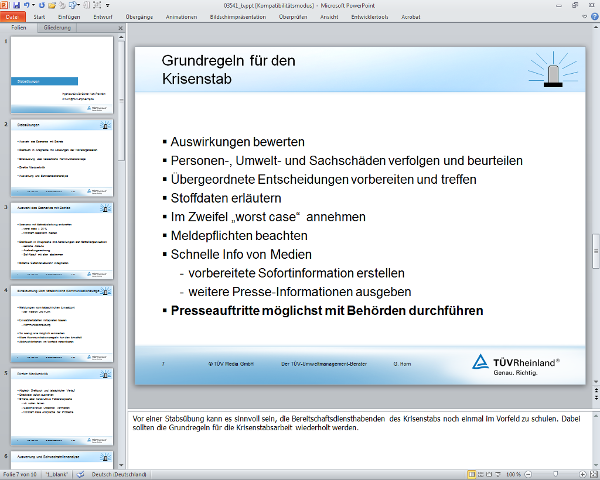The width and height of the screenshot is (600, 480).
Task: Switch to the Gliederung outline tab
Action: tap(59, 28)
